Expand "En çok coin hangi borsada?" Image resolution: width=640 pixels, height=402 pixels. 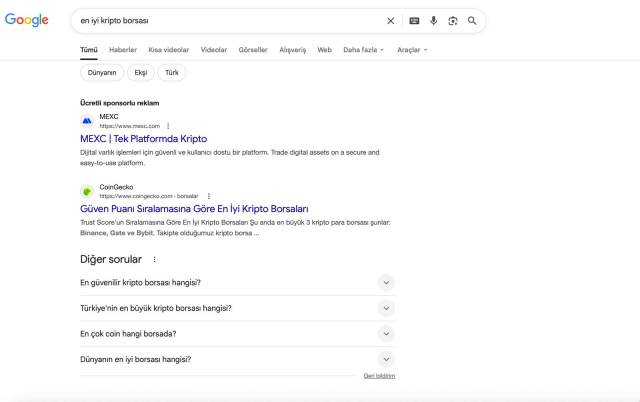pos(386,334)
